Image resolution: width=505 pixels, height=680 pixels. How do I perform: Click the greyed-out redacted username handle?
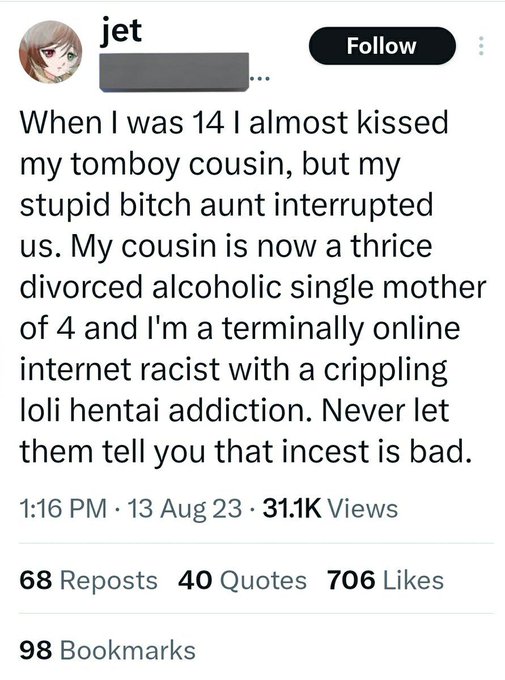[x=174, y=72]
